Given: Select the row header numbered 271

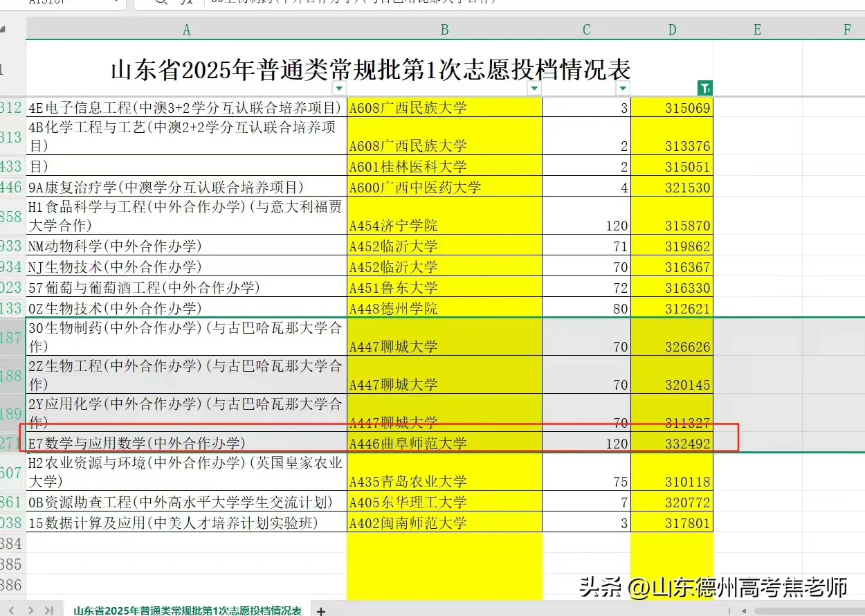Looking at the screenshot, I should (10, 444).
